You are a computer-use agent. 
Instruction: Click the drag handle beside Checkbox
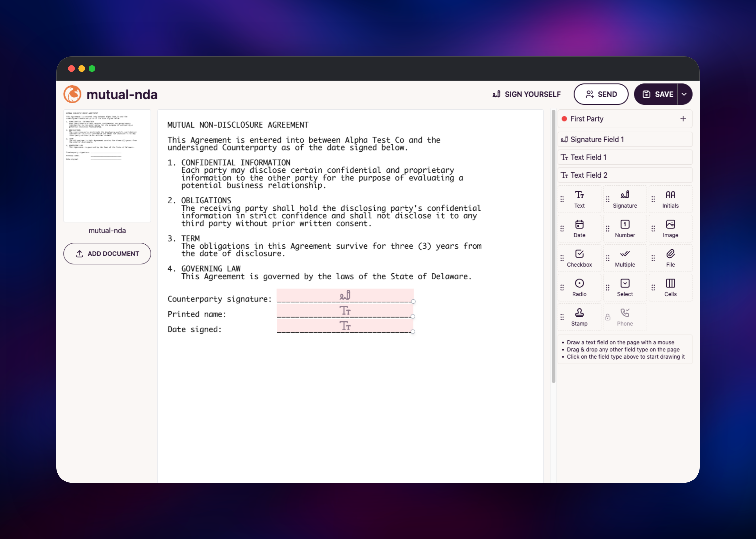tap(562, 258)
